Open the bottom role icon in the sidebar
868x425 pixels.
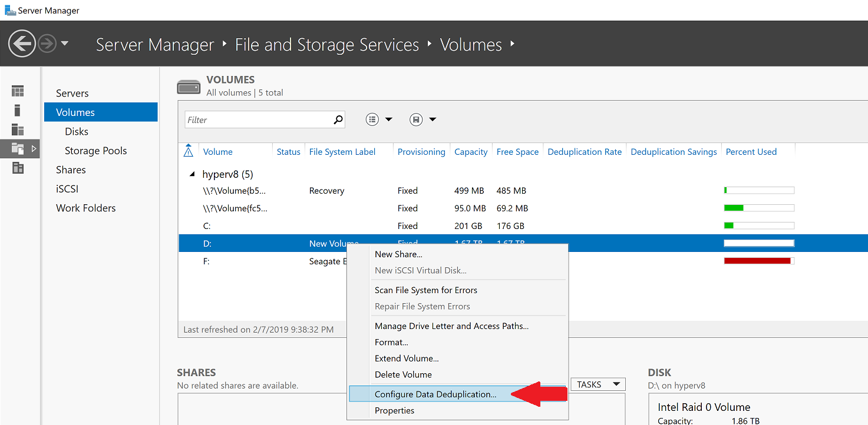coord(17,168)
